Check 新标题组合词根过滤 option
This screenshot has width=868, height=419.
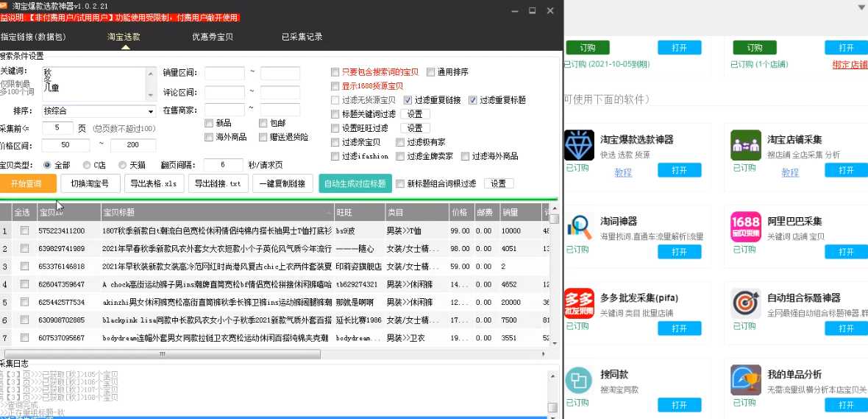[x=400, y=183]
